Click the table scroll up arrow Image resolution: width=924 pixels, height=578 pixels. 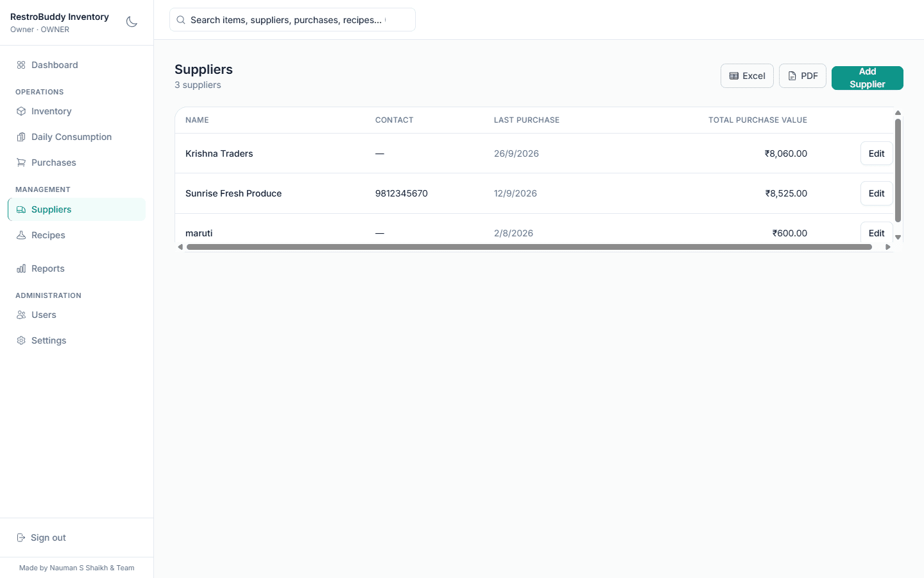click(x=898, y=112)
